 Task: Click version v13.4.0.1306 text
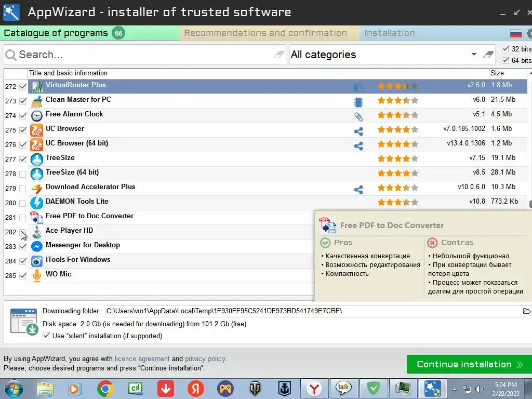[x=466, y=143]
